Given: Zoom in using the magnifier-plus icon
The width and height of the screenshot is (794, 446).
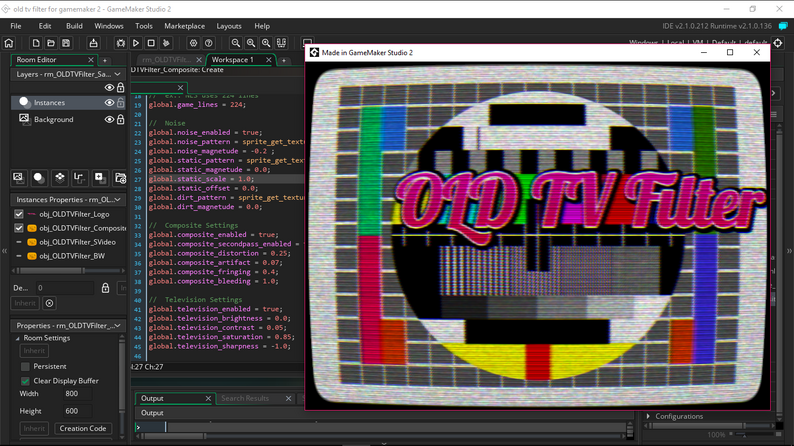Looking at the screenshot, I should pyautogui.click(x=251, y=43).
